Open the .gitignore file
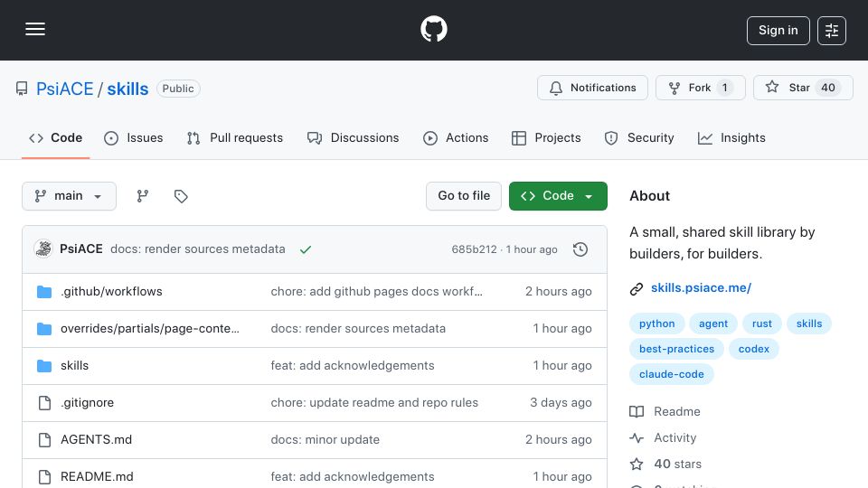868x488 pixels. [88, 403]
